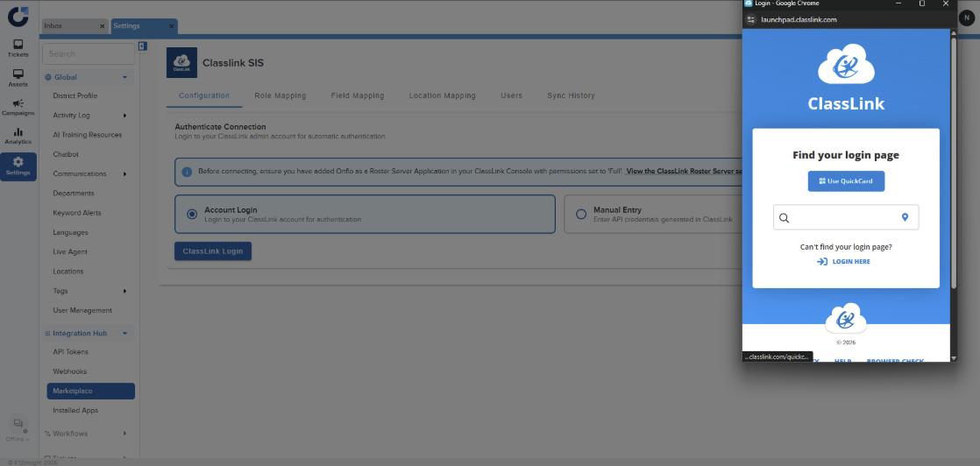Close the Inbox tab

(102, 26)
